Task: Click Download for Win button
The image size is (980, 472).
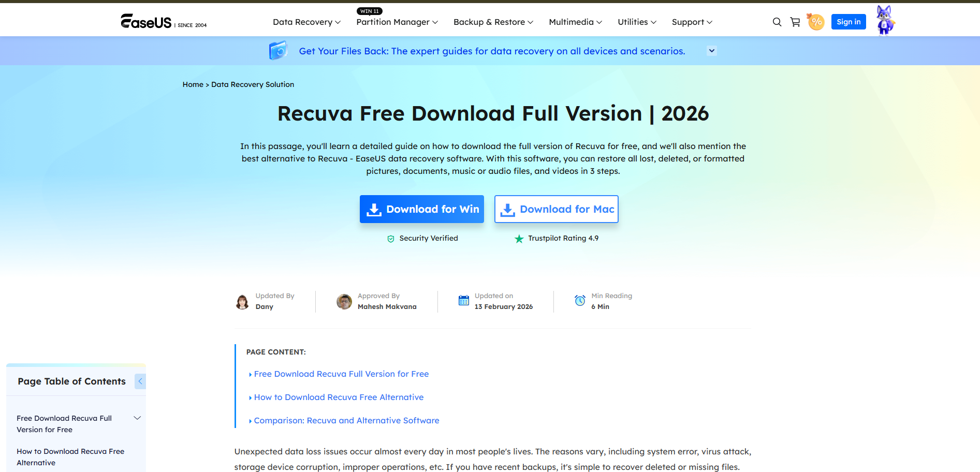Action: coord(422,209)
